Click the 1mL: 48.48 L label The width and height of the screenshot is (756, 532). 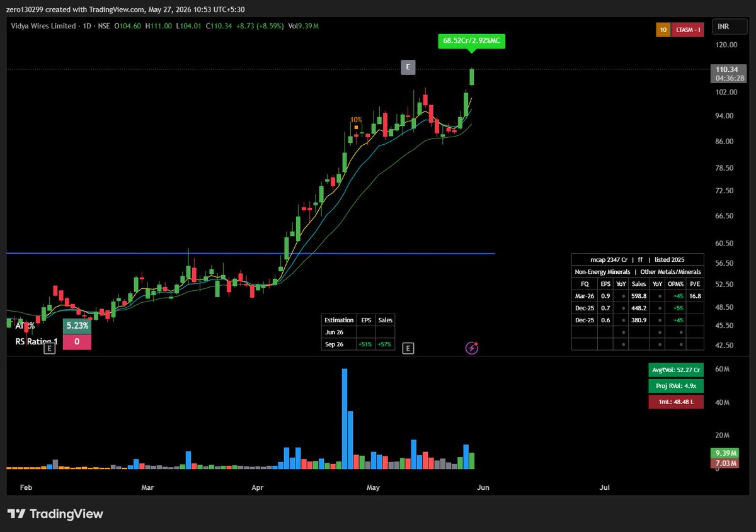pos(675,402)
